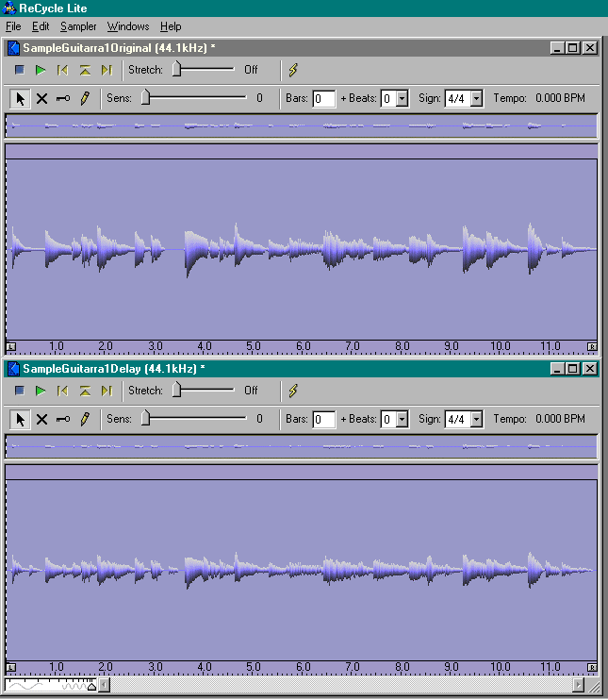Select arrow pointer tool in SampleGuitarra1Delay window
This screenshot has height=700, width=608.
pos(20,419)
